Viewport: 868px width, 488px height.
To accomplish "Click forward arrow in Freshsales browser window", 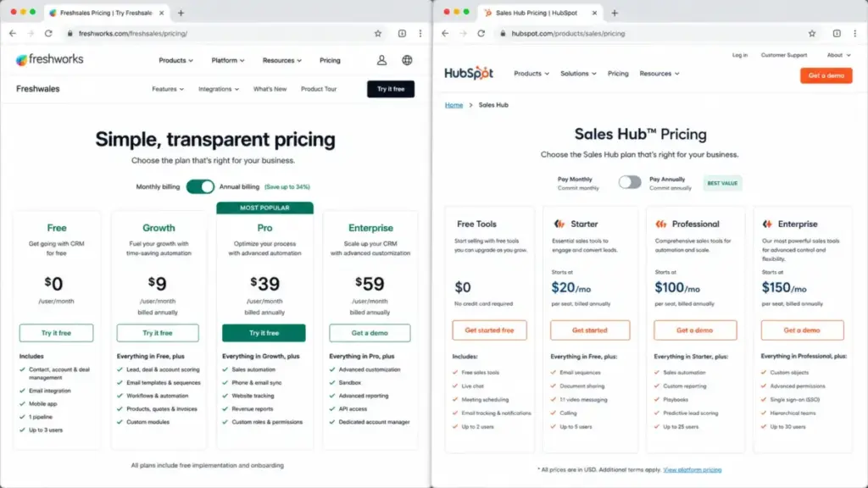I will pos(31,33).
